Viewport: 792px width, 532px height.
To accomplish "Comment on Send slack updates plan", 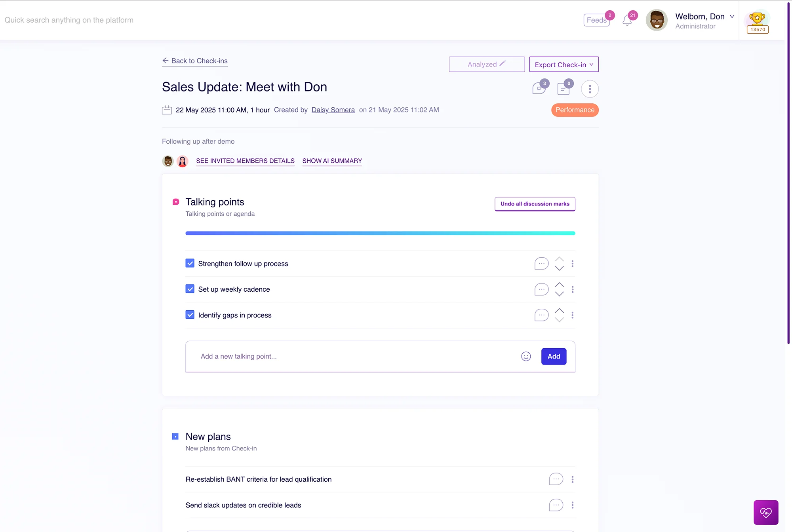I will pos(556,505).
